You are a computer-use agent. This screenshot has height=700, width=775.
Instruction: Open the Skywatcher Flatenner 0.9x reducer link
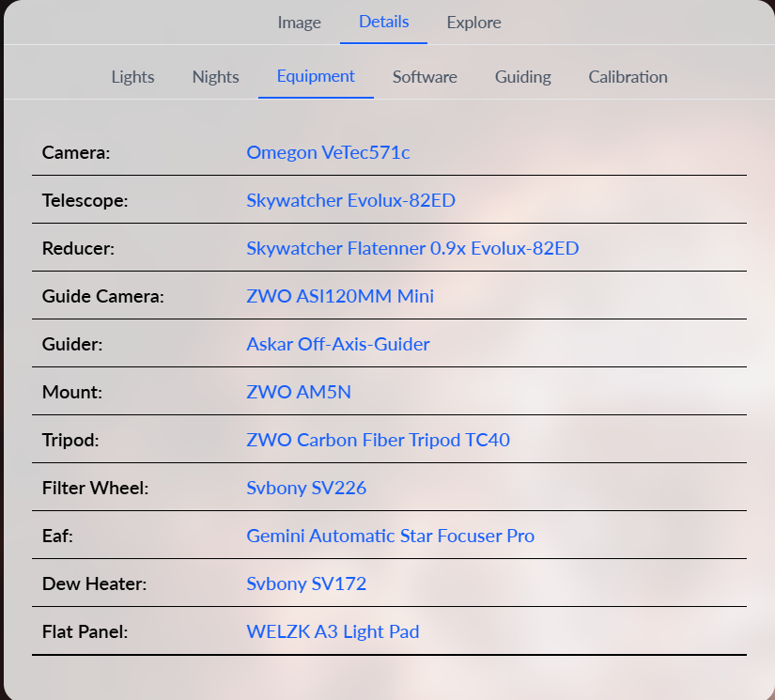point(412,248)
